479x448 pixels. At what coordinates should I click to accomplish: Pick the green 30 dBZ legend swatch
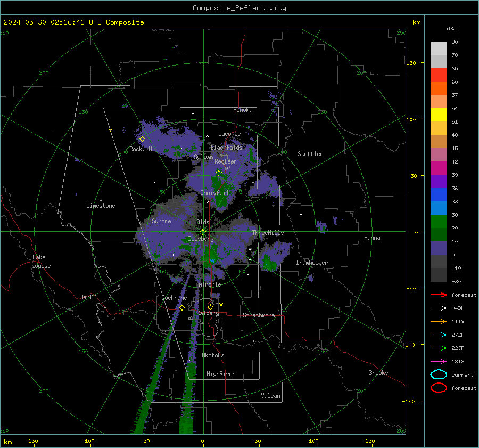439,222
